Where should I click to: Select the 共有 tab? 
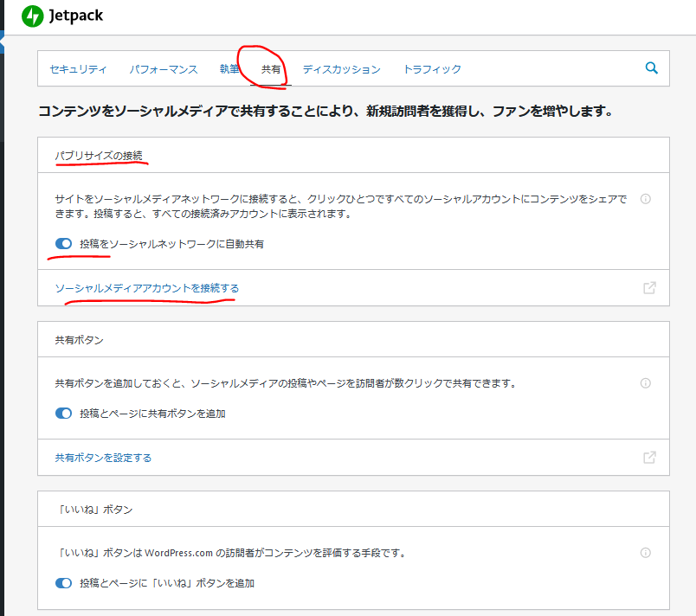[271, 69]
